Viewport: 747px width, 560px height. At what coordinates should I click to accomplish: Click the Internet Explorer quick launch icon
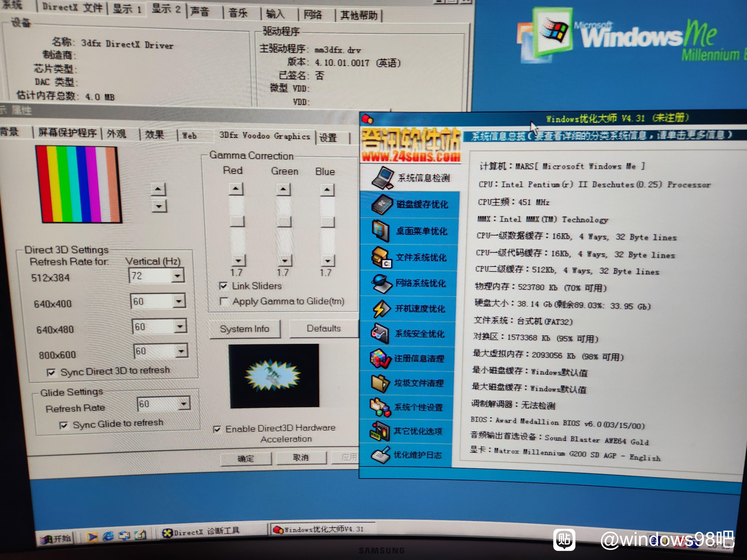(108, 536)
